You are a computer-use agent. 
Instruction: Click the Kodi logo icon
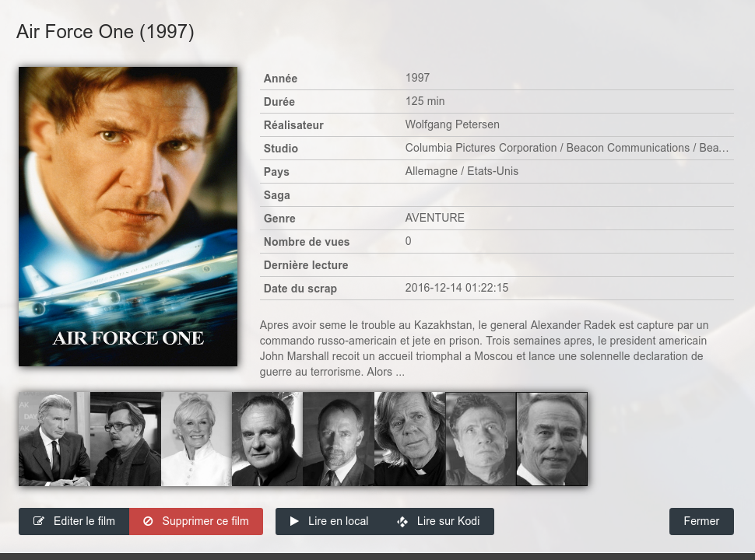coord(402,522)
